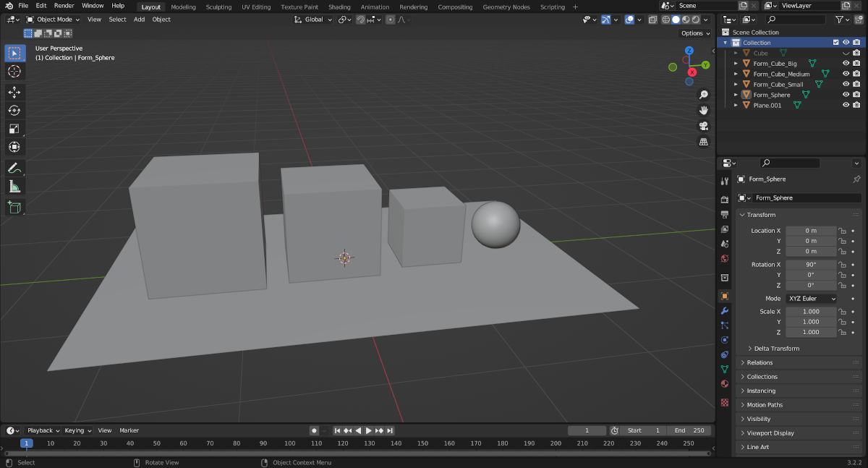
Task: Open the Modifier properties wrench tab
Action: pyautogui.click(x=725, y=310)
